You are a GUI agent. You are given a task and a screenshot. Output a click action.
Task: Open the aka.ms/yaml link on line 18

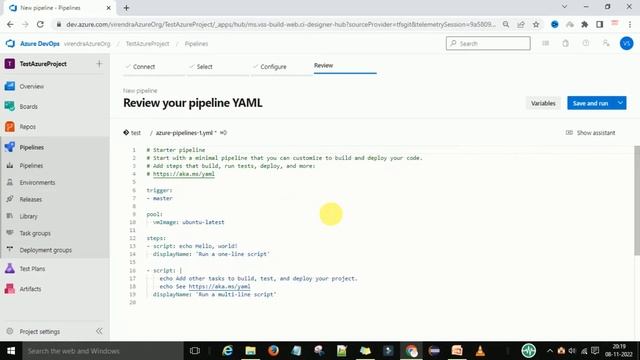(x=220, y=287)
